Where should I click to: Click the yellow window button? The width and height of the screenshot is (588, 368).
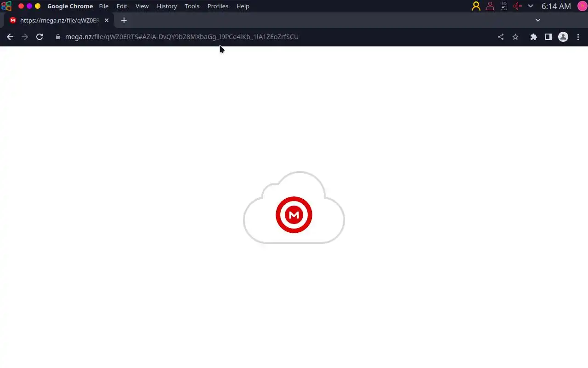coord(38,6)
